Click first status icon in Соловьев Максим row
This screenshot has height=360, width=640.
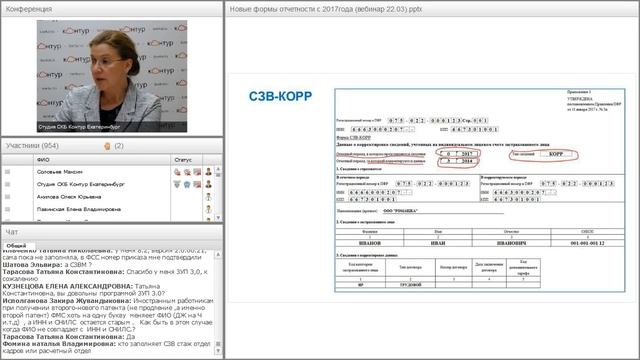tap(177, 172)
